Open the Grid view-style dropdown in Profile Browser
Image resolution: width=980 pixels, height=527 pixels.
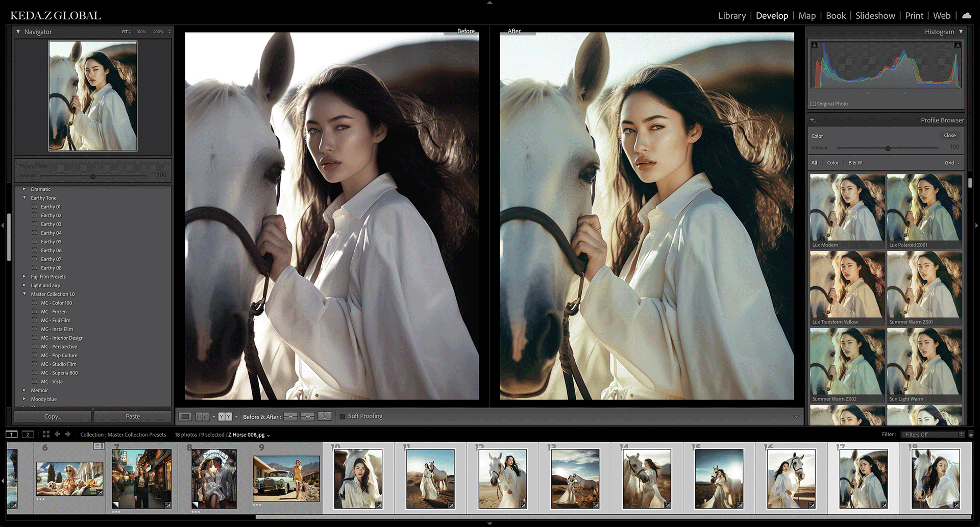[x=952, y=163]
